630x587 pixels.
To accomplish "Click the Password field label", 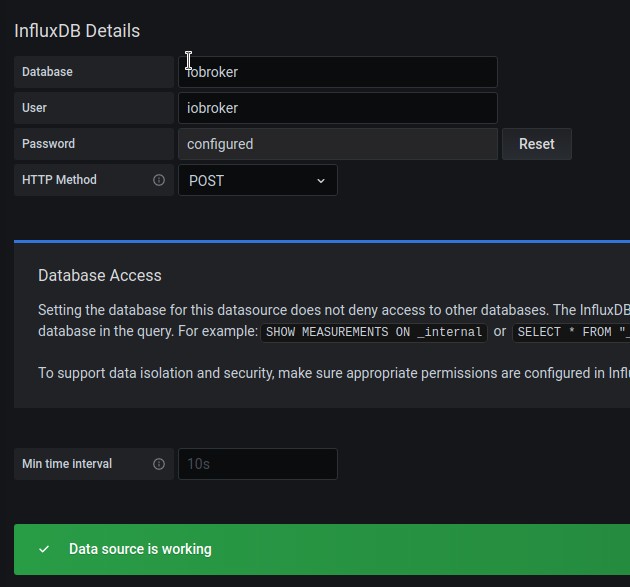I will pos(48,144).
